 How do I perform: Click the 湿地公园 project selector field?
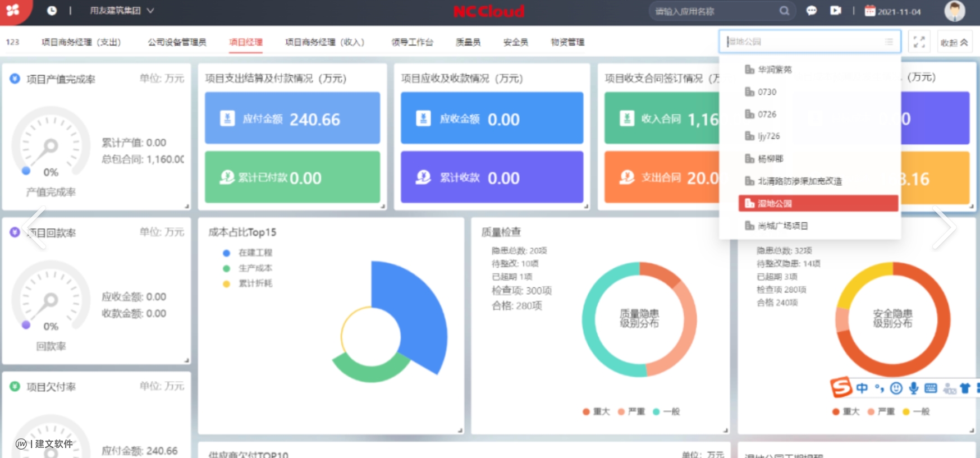point(809,42)
